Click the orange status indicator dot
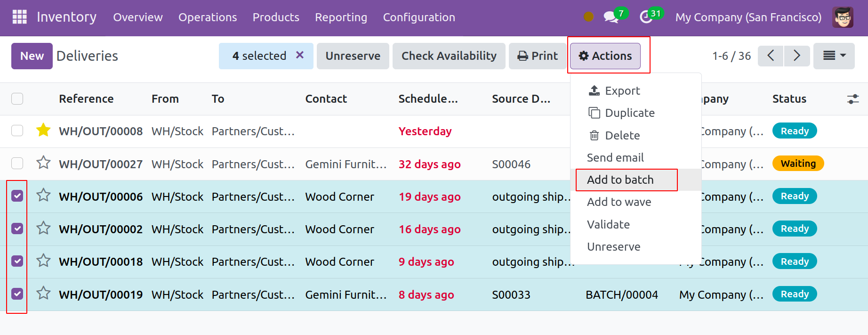The image size is (868, 335). 588,17
